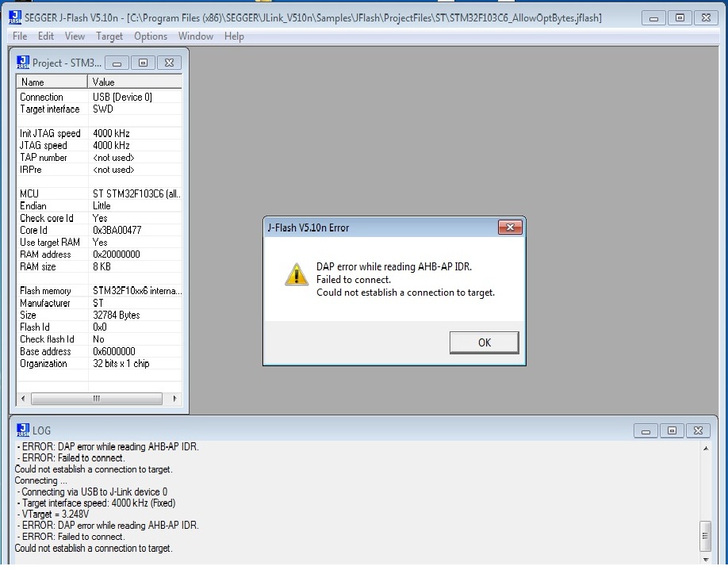Viewport: 728px width, 570px height.
Task: Click the Project panel scroll right arrow
Action: [x=174, y=399]
